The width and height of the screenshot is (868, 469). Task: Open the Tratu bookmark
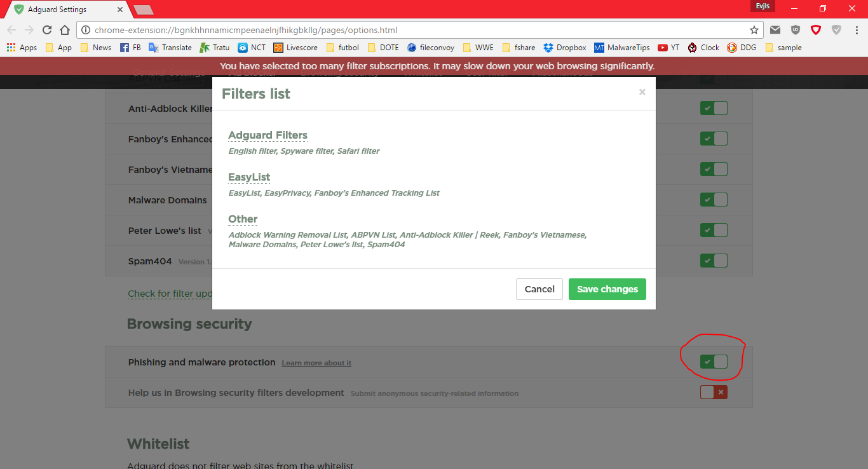click(214, 48)
